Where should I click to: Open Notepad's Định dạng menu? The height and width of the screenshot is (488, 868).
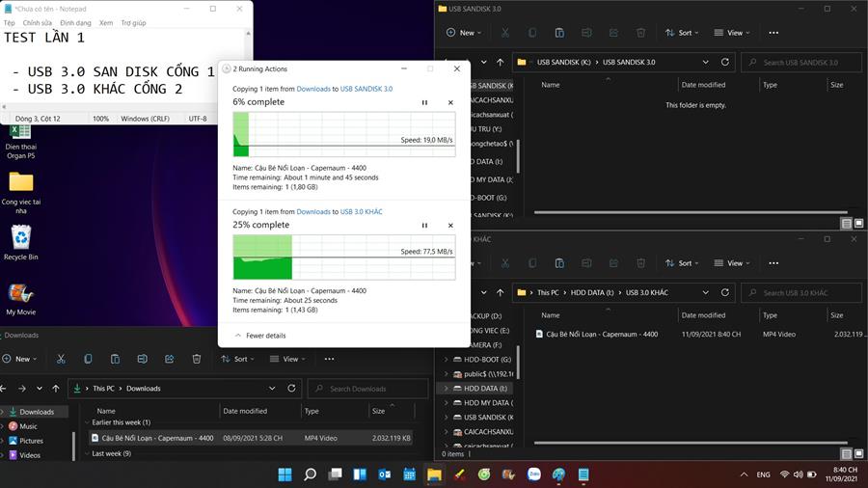pyautogui.click(x=75, y=22)
